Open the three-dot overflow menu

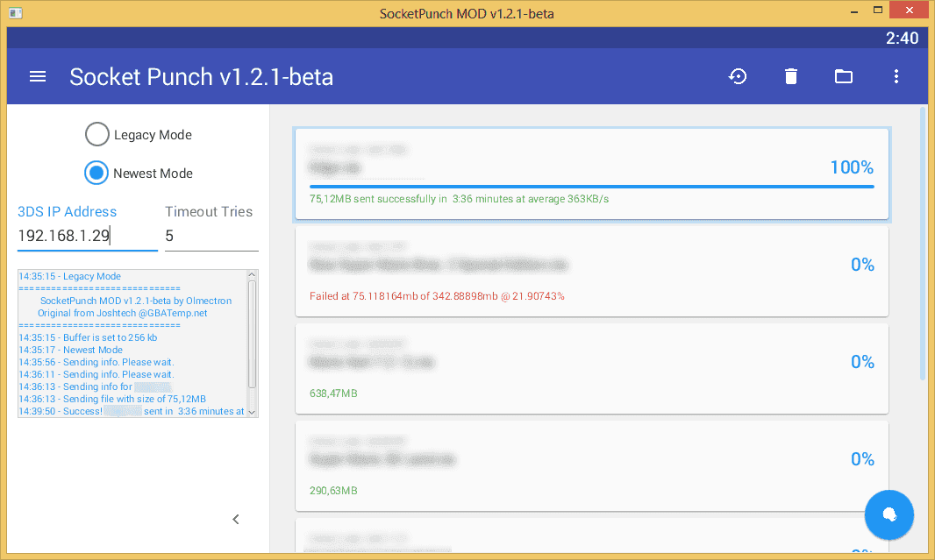pyautogui.click(x=896, y=76)
